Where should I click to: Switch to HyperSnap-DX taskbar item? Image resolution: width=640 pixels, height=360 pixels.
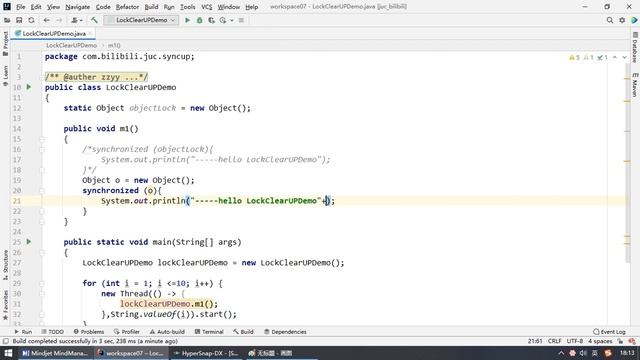tap(207, 353)
